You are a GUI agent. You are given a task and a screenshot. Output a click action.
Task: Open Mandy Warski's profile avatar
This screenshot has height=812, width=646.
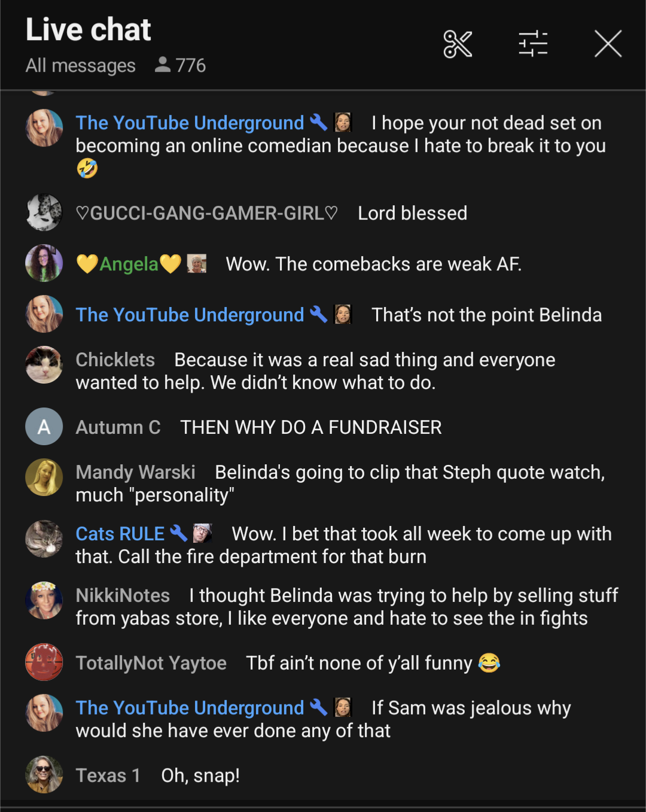tap(44, 477)
